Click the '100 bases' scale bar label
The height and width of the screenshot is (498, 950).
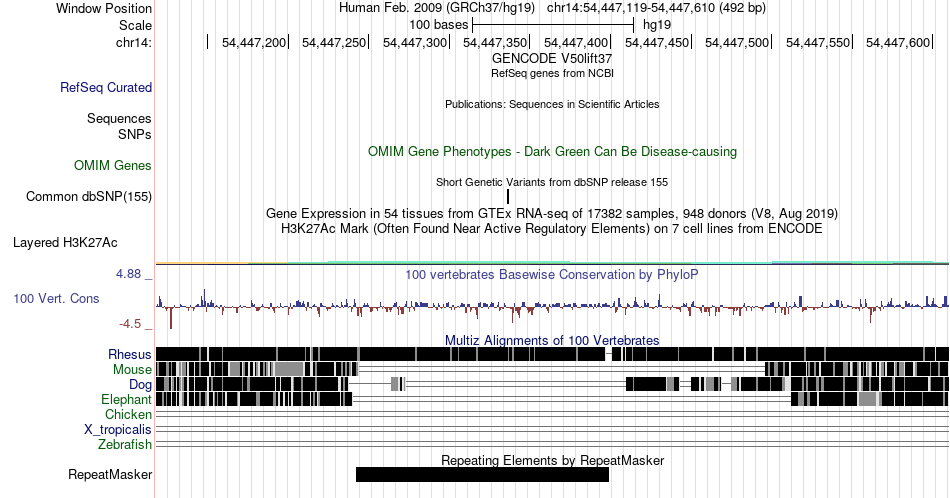point(439,25)
